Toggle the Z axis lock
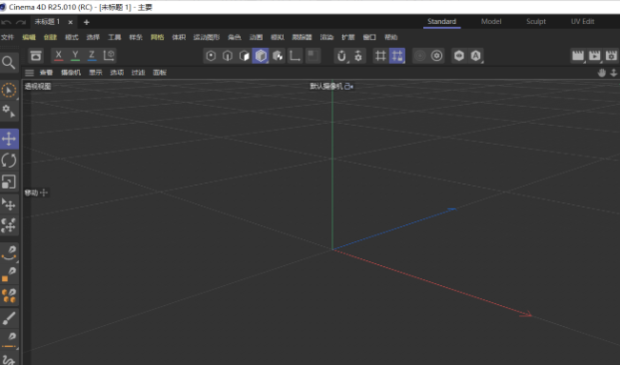Screen dimensions: 620x365 (92, 56)
